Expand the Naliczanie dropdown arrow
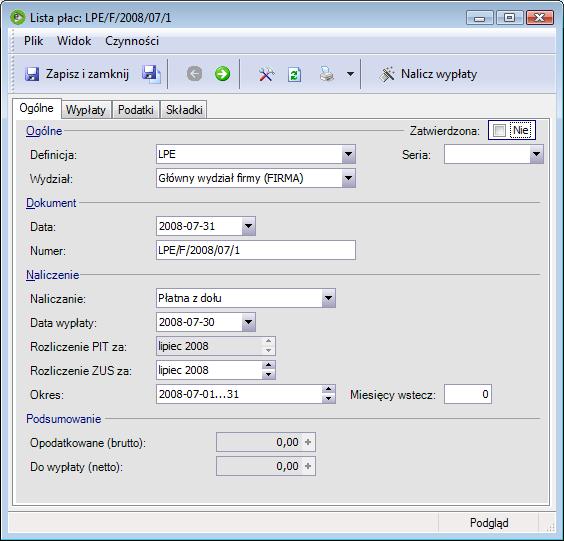The height and width of the screenshot is (541, 564). click(328, 298)
